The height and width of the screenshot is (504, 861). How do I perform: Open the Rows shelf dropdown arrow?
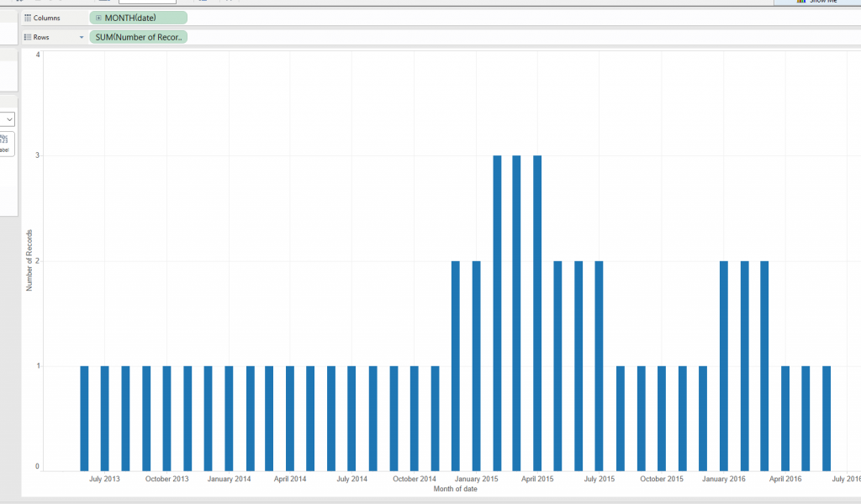(x=82, y=37)
